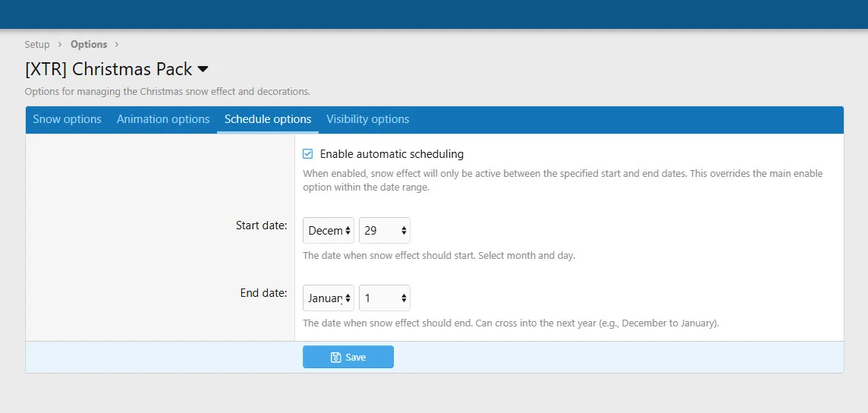Image resolution: width=868 pixels, height=413 pixels.
Task: Go to the Animation options tab
Action: point(163,119)
